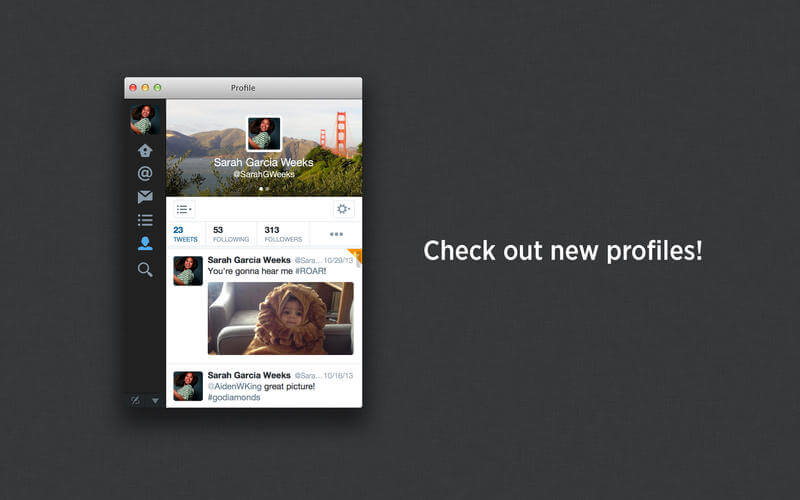Select the Profile person icon
This screenshot has width=800, height=500.
pos(145,243)
